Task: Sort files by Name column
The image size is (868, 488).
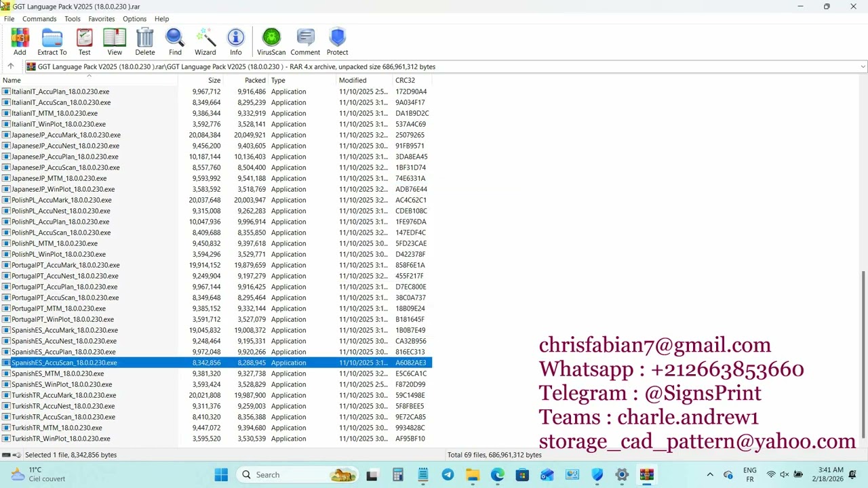Action: point(89,80)
